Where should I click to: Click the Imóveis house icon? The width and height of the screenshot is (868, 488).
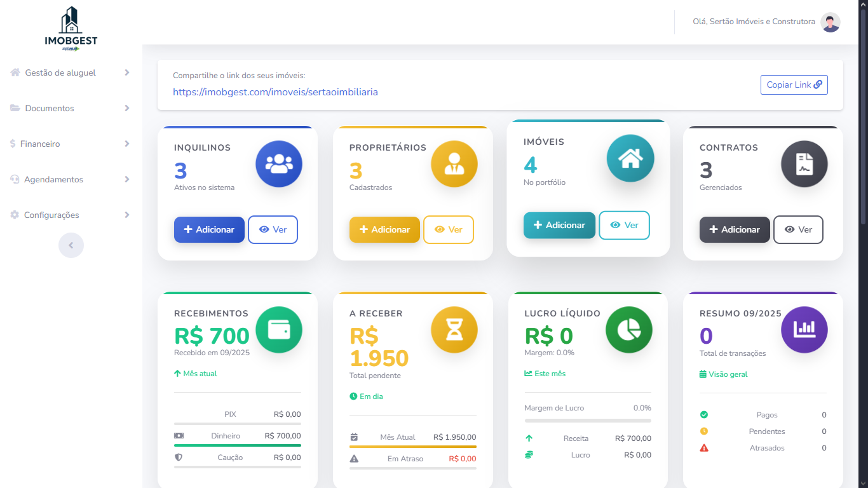[x=630, y=159]
